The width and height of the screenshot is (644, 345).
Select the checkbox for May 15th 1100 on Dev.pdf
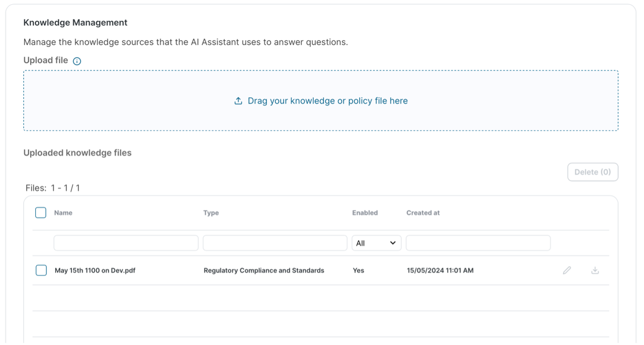[x=41, y=270]
